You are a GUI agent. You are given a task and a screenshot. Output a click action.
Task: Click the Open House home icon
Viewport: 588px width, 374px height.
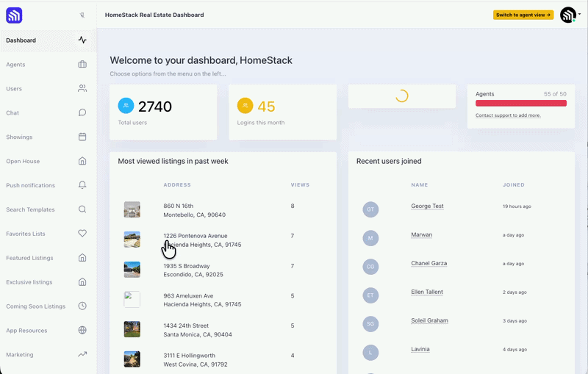tap(82, 161)
